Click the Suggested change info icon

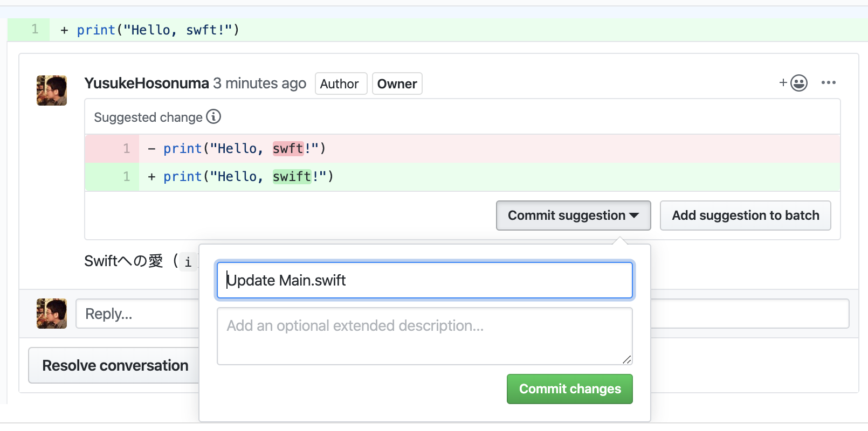pyautogui.click(x=213, y=116)
